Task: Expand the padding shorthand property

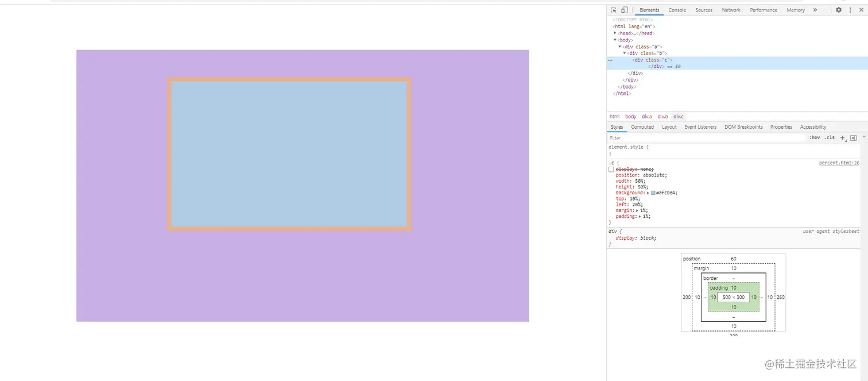Action: click(x=639, y=217)
